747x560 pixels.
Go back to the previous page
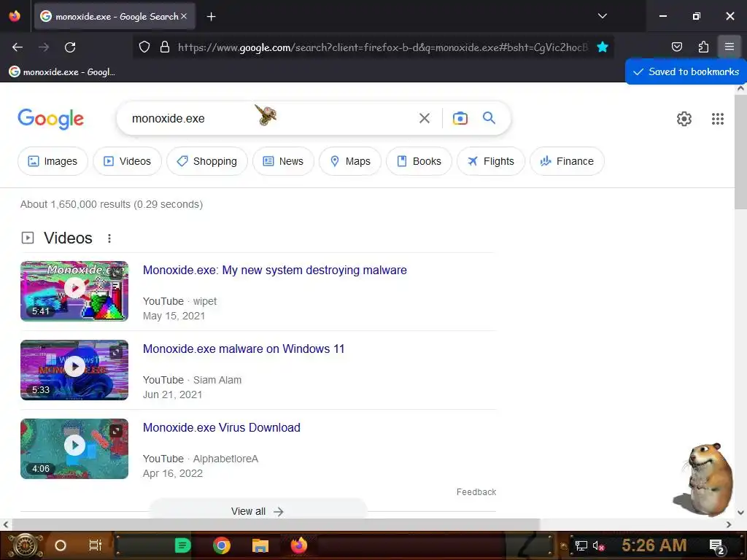tap(18, 47)
